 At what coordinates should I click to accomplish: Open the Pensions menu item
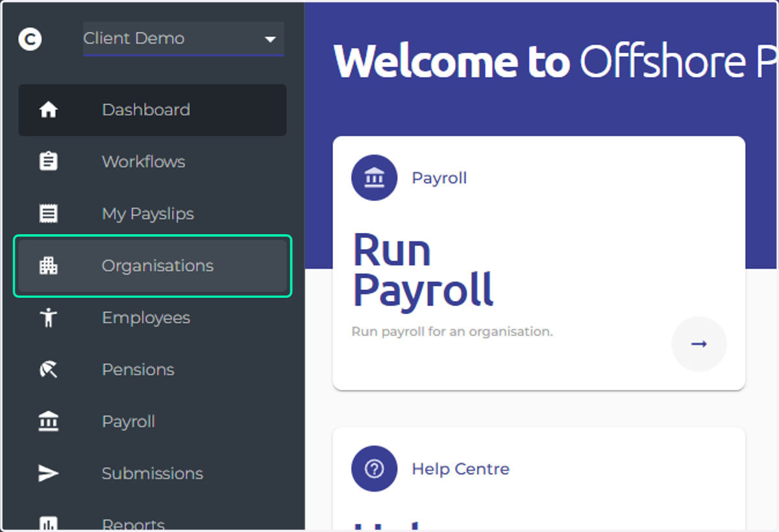click(153, 369)
